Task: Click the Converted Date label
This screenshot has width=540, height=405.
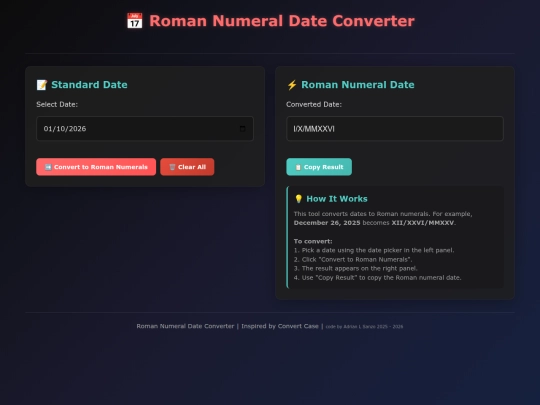Action: (x=314, y=104)
